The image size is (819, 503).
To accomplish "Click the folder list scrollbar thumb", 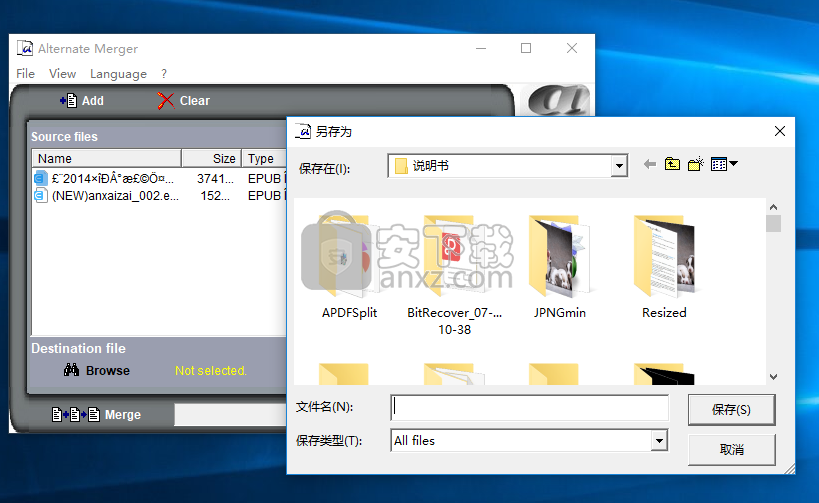I will tap(774, 224).
